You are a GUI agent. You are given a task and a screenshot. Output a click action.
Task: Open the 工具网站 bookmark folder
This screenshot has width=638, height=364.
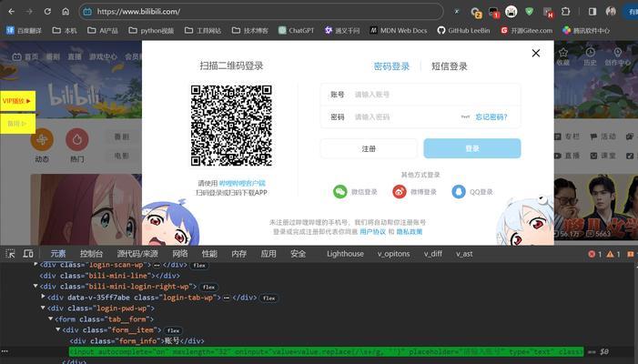click(x=203, y=31)
